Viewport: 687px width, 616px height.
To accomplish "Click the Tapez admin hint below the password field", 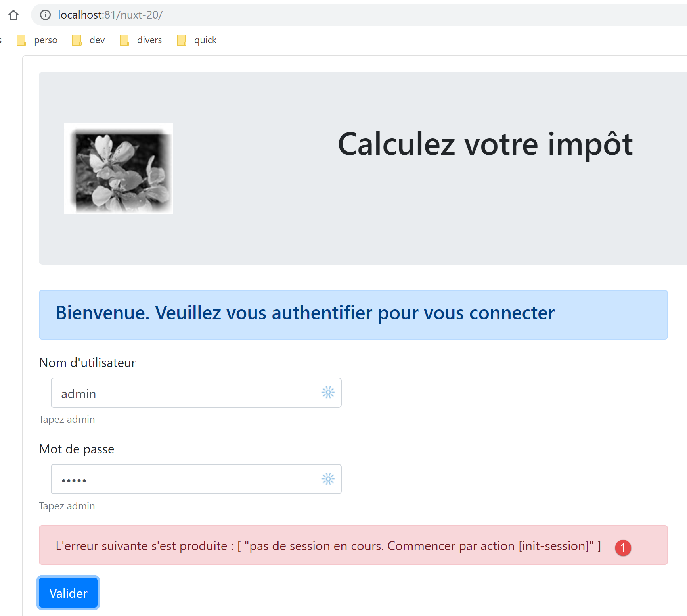I will click(x=67, y=506).
